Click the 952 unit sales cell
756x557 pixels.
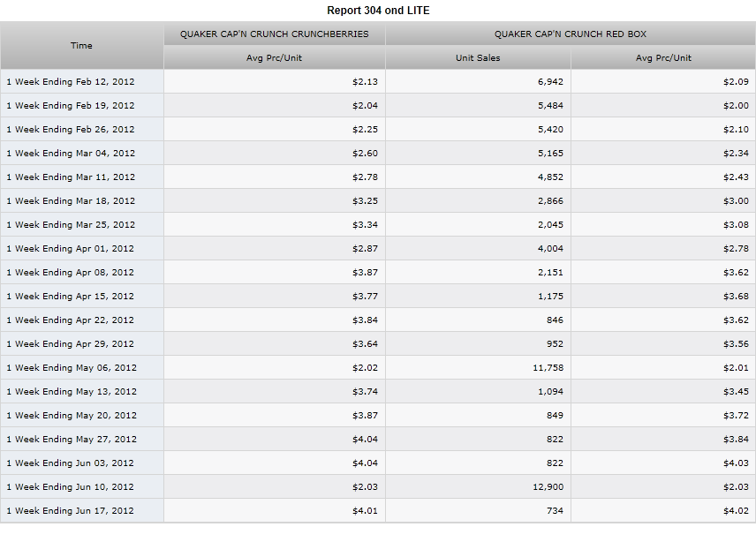click(x=478, y=344)
